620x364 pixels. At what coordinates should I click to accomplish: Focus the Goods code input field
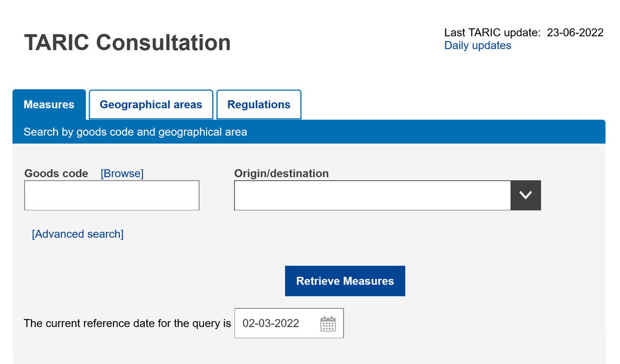click(112, 195)
